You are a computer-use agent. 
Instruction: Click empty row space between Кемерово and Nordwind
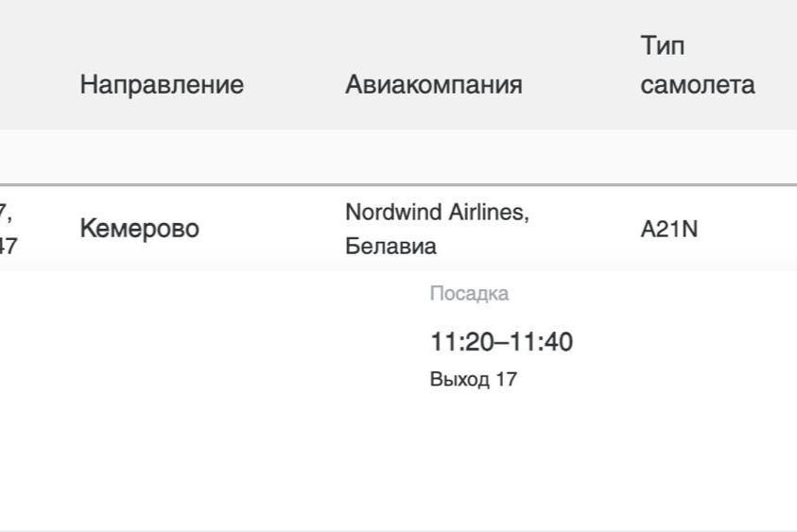274,230
